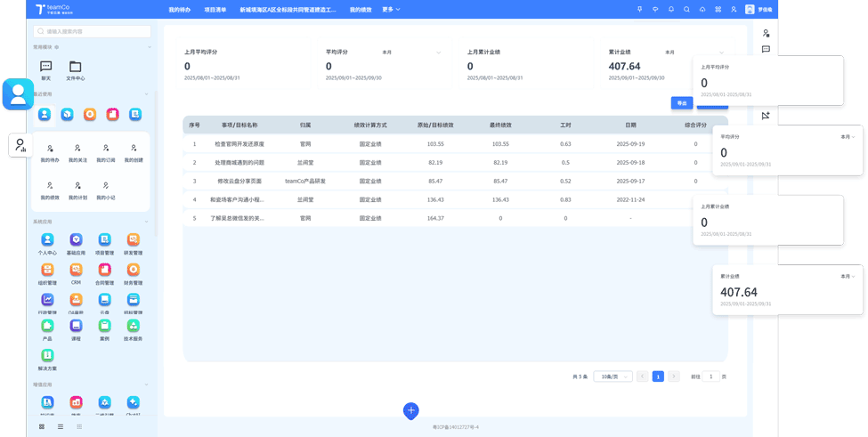Open the 10条/页 page size dropdown
This screenshot has width=868, height=437.
coord(612,376)
